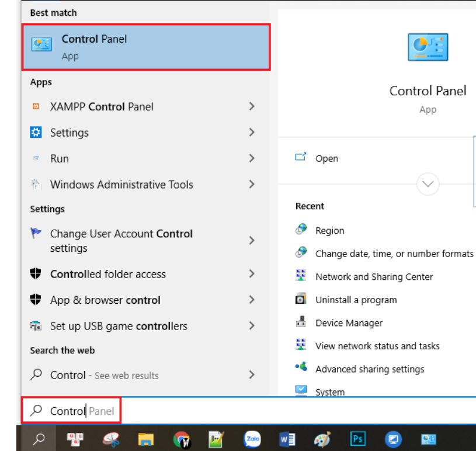Click Network and Sharing Center recent item
This screenshot has width=476, height=451.
pos(374,277)
